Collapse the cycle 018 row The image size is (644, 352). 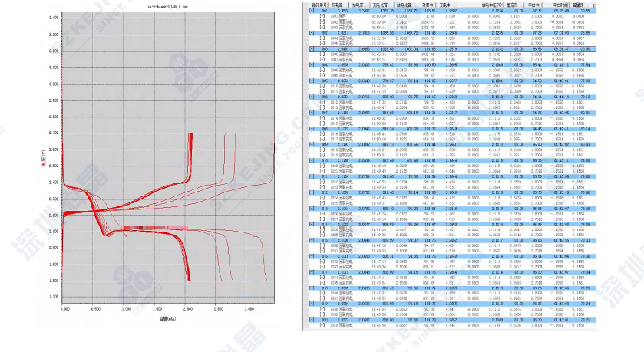(311, 287)
